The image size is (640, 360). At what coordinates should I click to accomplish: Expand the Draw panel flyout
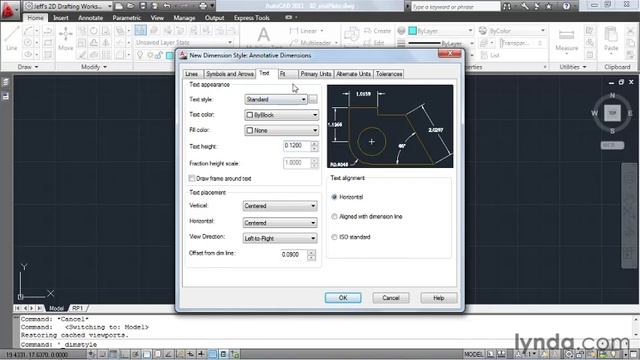[x=28, y=67]
